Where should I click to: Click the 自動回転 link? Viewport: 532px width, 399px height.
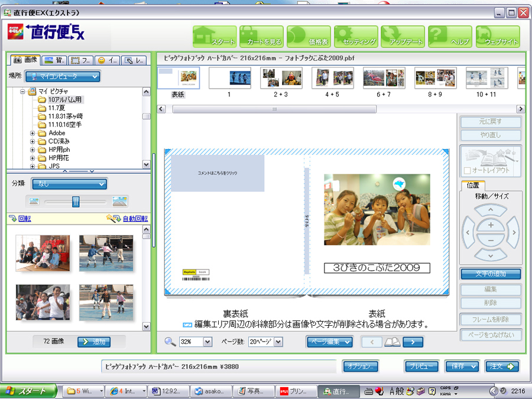point(135,219)
